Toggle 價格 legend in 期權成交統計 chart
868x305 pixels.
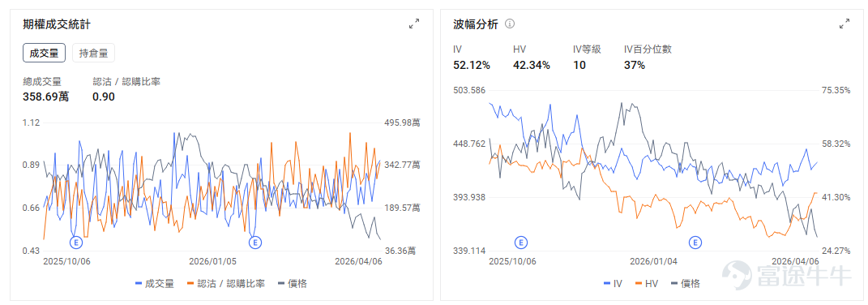[x=292, y=284]
